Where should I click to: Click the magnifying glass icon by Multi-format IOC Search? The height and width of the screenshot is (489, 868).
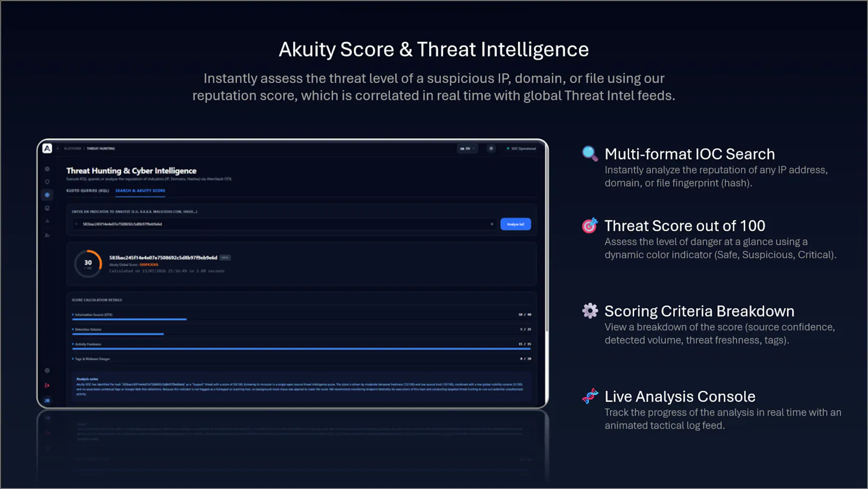(590, 154)
